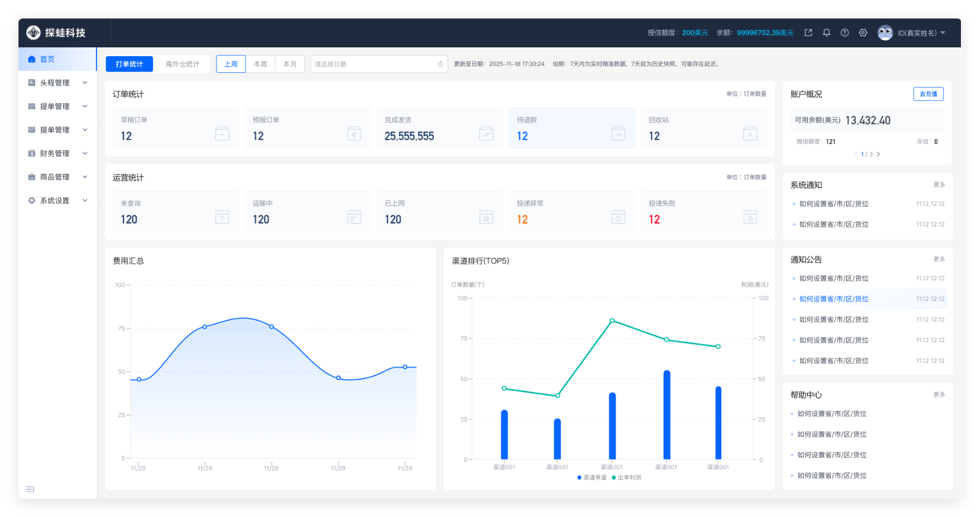Select the 本月 time range option

click(x=290, y=64)
